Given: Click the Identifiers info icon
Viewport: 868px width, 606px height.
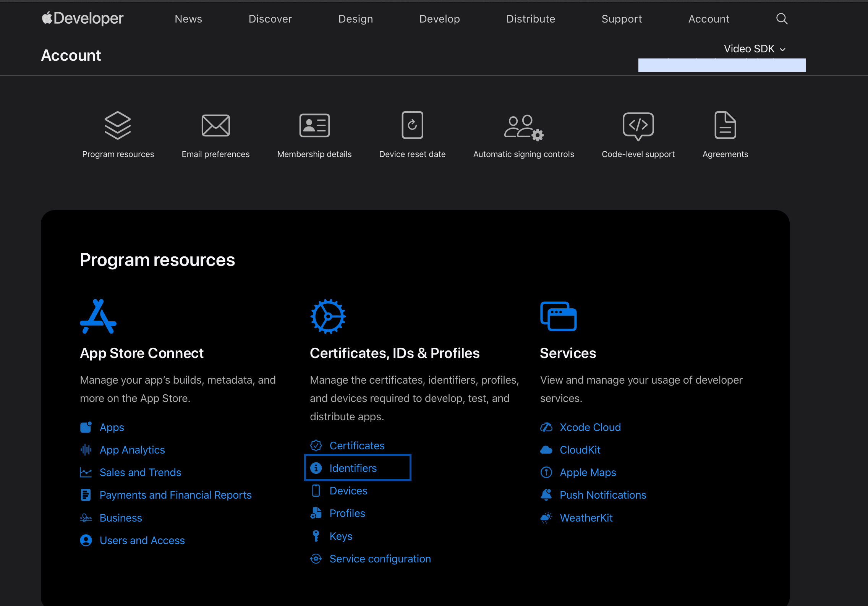Looking at the screenshot, I should (x=316, y=468).
